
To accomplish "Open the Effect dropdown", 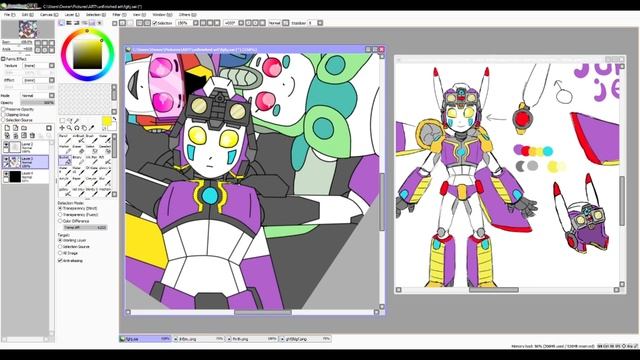I will click(52, 80).
